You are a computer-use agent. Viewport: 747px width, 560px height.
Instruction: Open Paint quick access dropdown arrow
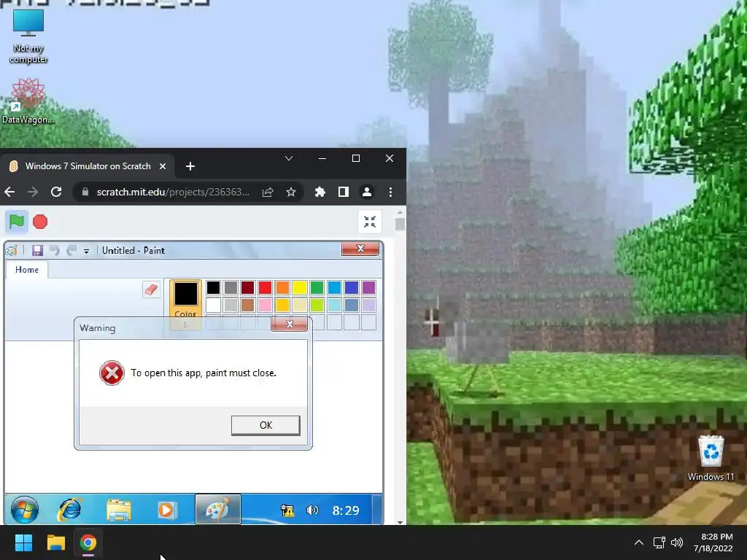click(86, 251)
